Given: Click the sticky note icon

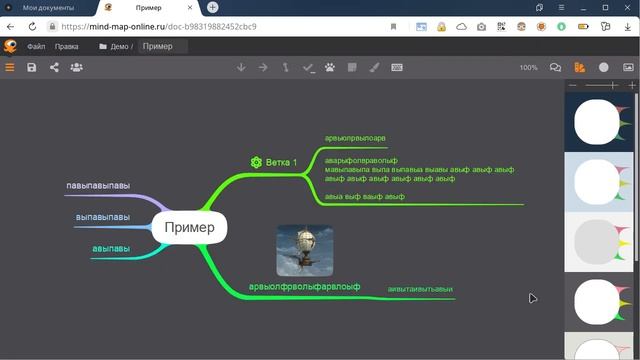Looking at the screenshot, I should pyautogui.click(x=352, y=67).
